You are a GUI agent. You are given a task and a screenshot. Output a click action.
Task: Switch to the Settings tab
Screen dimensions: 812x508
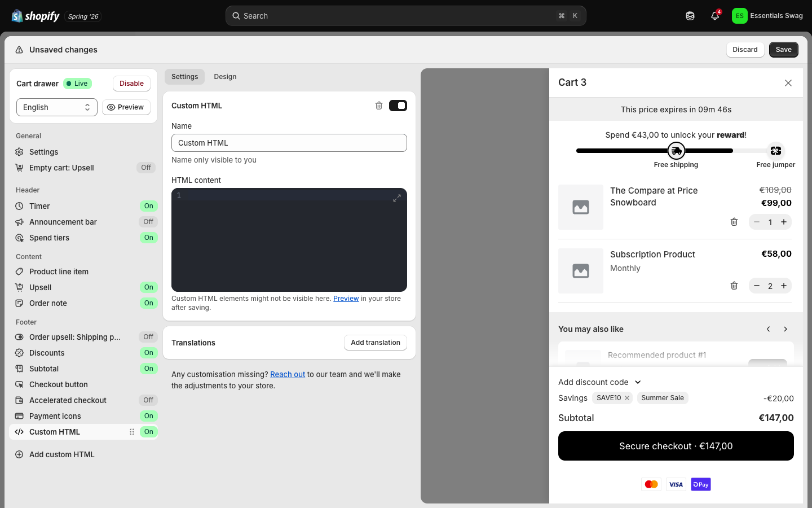pyautogui.click(x=184, y=77)
